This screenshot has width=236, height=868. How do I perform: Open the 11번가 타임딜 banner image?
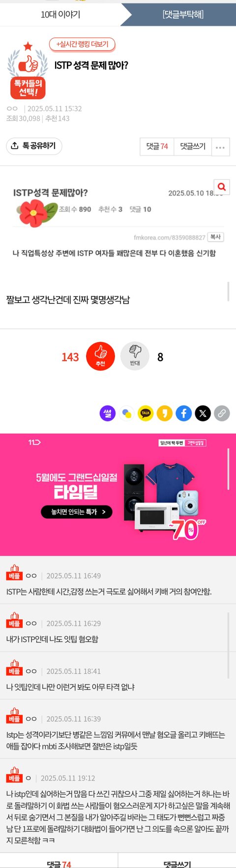tap(118, 495)
